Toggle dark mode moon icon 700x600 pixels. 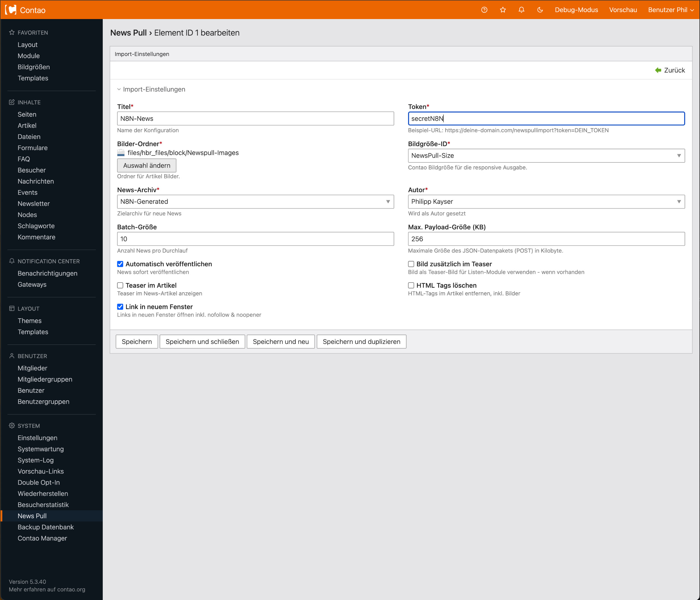coord(540,10)
